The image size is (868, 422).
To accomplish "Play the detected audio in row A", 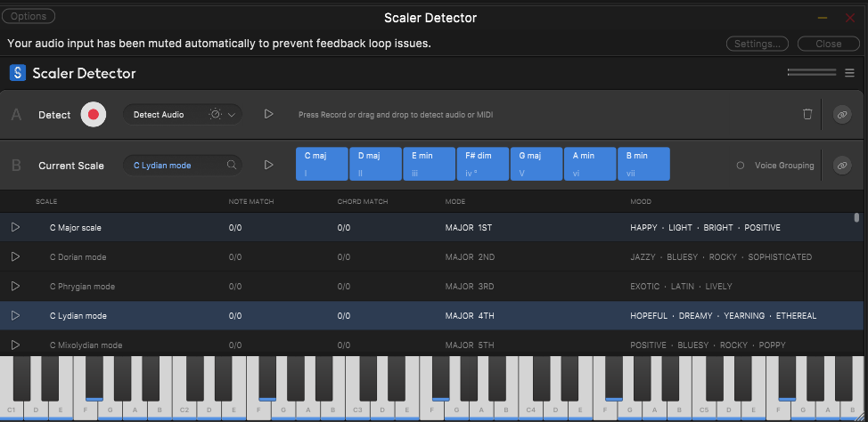I will tap(268, 114).
